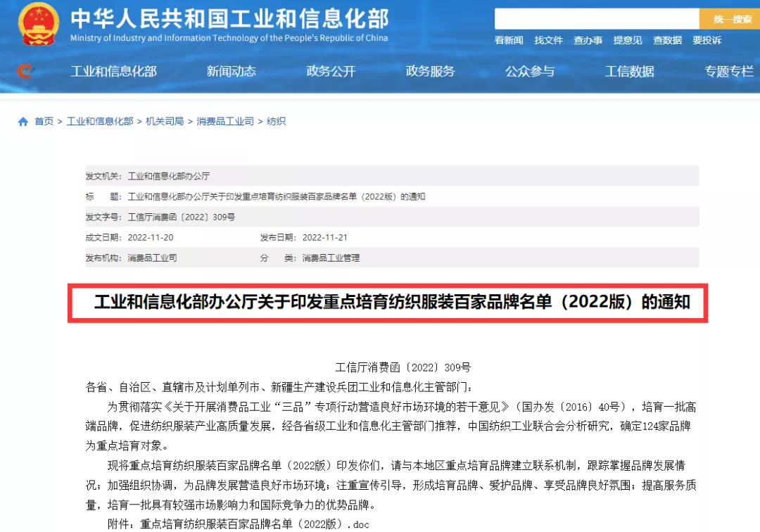
Task: Select 新闻动态 navigation item
Action: pos(232,71)
